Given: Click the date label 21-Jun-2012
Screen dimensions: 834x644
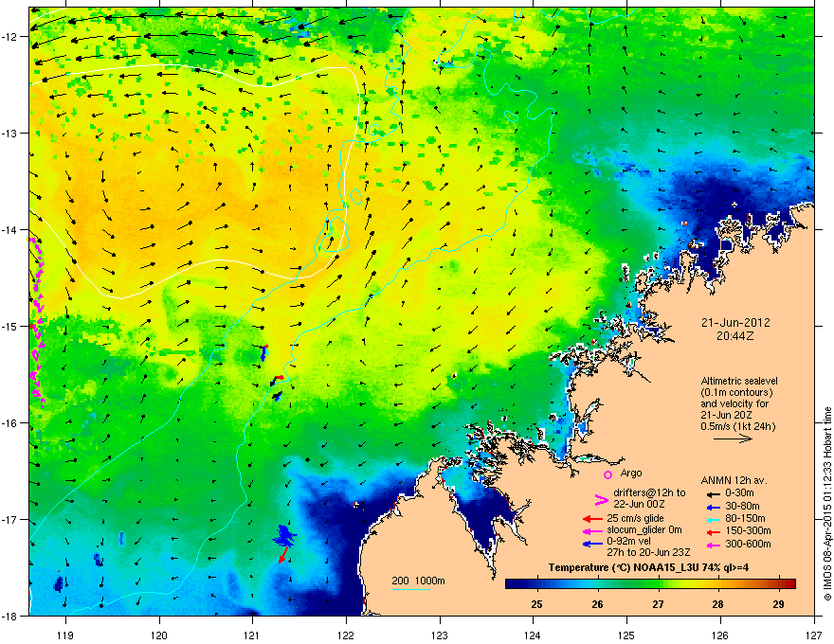Looking at the screenshot, I should (735, 323).
